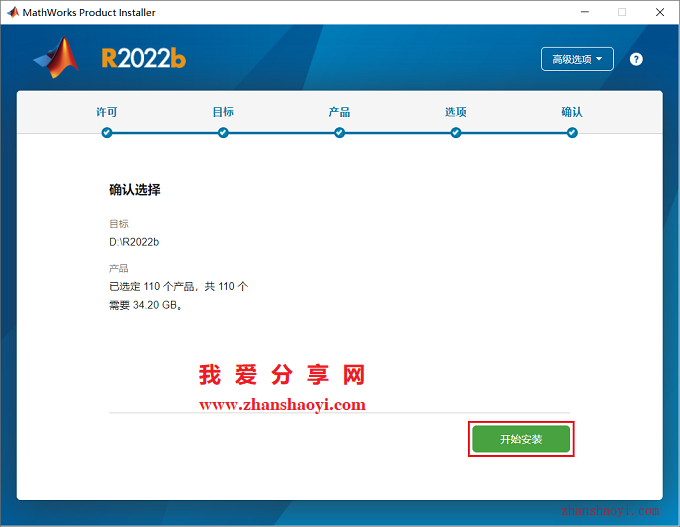
Task: Open the 高级选项 dropdown menu
Action: (577, 59)
